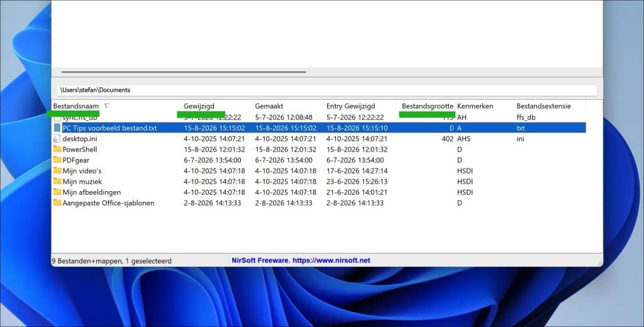Click the horizontal scrollbar in the upper pane
Screen dimensions: 644x327
[x=184, y=72]
